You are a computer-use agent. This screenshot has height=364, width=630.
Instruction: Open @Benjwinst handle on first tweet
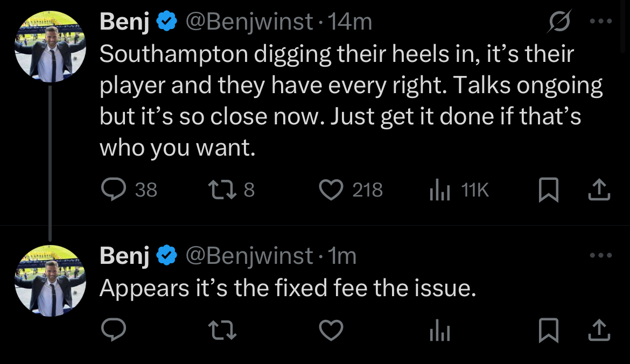point(249,22)
